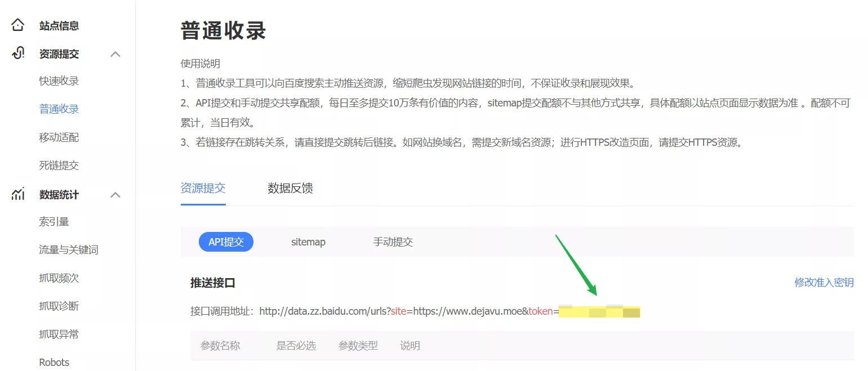This screenshot has width=868, height=371.
Task: Select the 资源提交 tab
Action: click(203, 189)
